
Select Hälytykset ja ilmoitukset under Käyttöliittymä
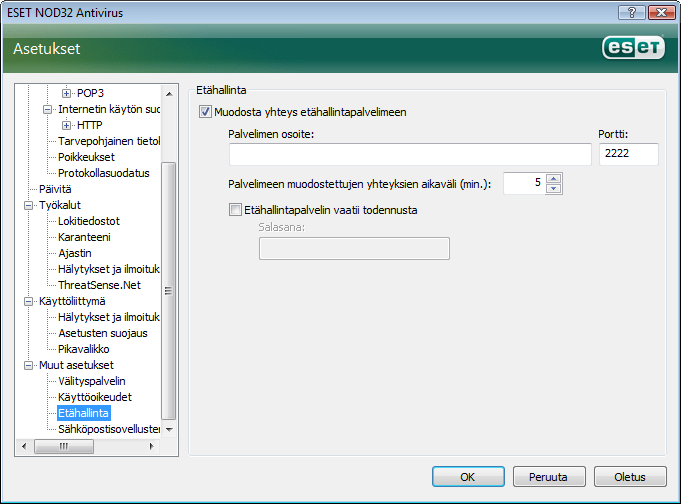pos(109,317)
